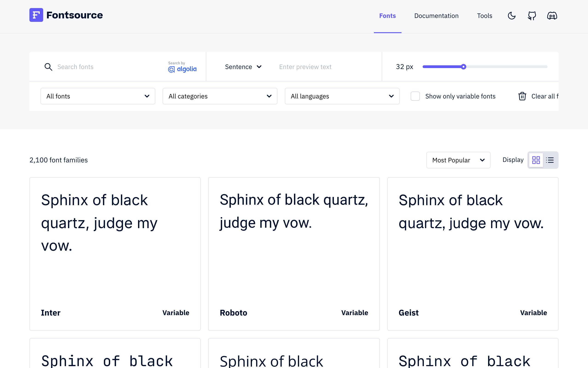Click the Fontsource brand name link
Image resolution: width=588 pixels, height=368 pixels.
75,15
